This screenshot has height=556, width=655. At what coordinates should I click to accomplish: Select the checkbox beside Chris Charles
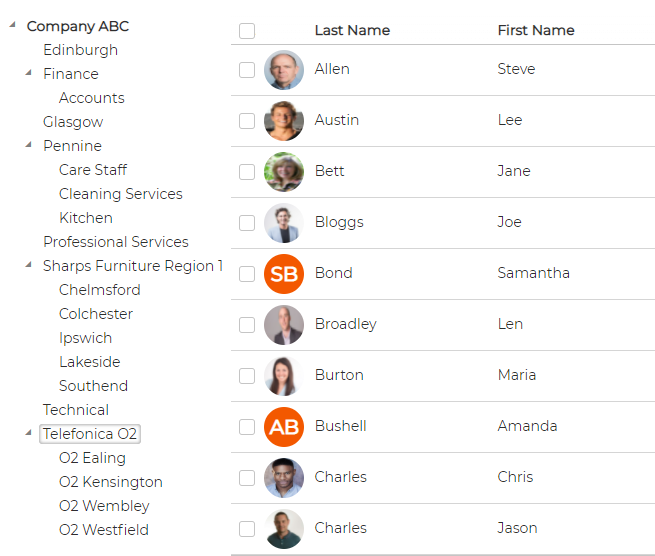click(247, 477)
